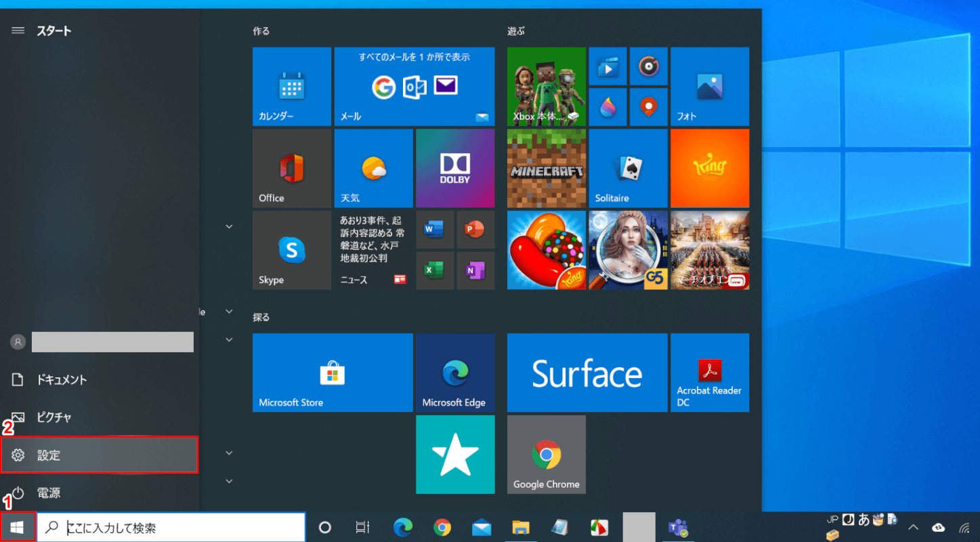Launch the Minecraft tile
Image resolution: width=980 pixels, height=542 pixels.
coord(547,168)
